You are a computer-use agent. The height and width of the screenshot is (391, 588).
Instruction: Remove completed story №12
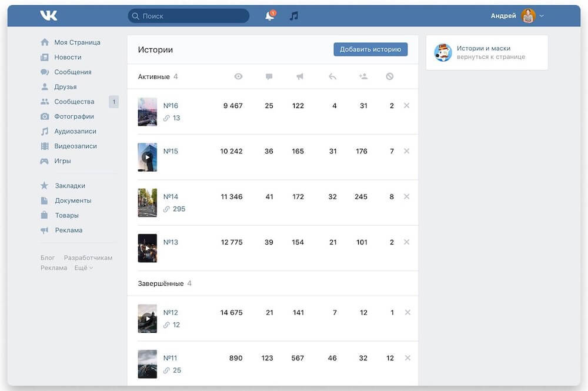(x=406, y=313)
